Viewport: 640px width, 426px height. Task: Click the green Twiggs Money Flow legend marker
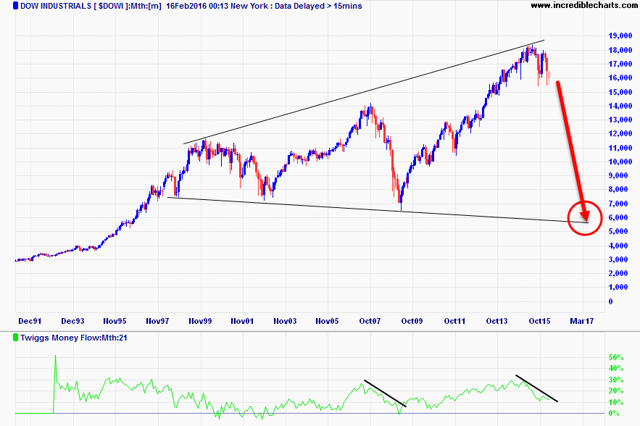pos(16,337)
